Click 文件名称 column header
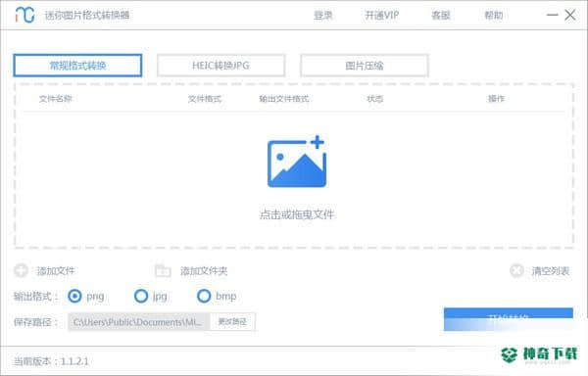The width and height of the screenshot is (588, 376). (56, 99)
